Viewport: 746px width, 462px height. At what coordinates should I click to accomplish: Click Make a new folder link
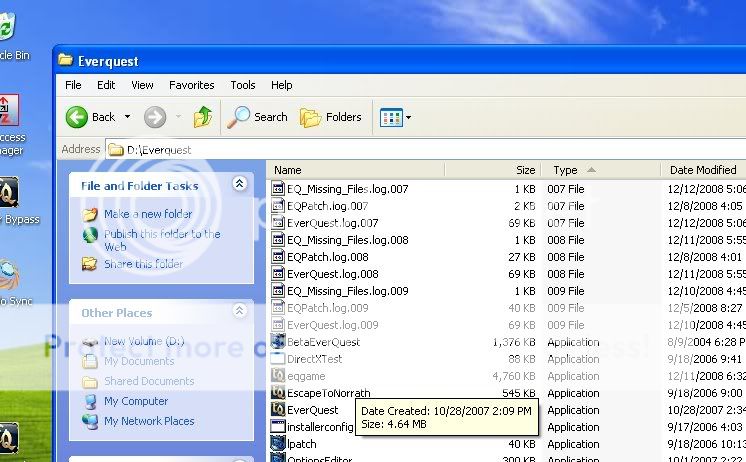point(148,214)
